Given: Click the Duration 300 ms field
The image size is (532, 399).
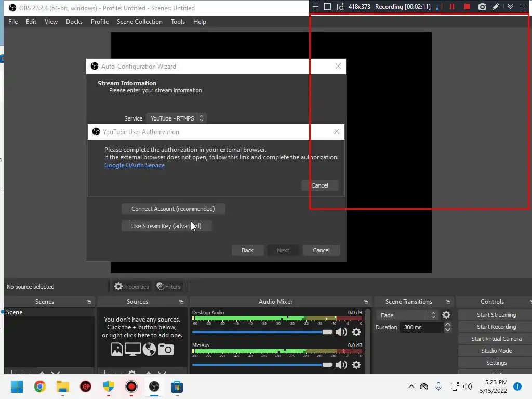Looking at the screenshot, I should coord(422,327).
